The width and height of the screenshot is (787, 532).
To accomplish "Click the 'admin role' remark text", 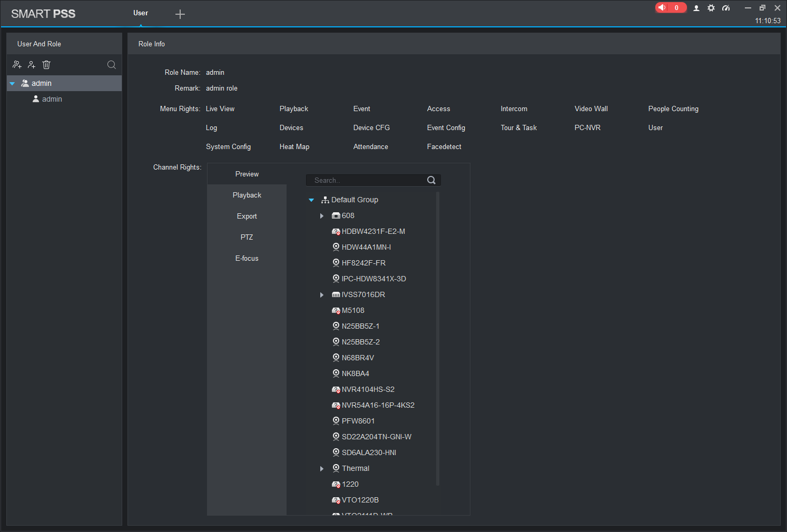I will (222, 88).
